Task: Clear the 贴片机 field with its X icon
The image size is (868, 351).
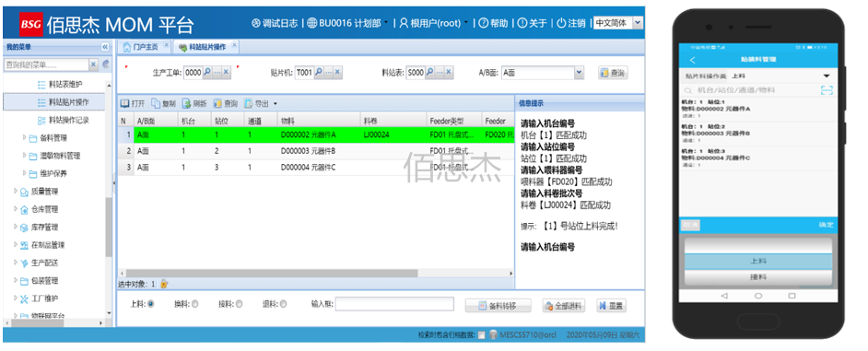Action: tap(337, 73)
